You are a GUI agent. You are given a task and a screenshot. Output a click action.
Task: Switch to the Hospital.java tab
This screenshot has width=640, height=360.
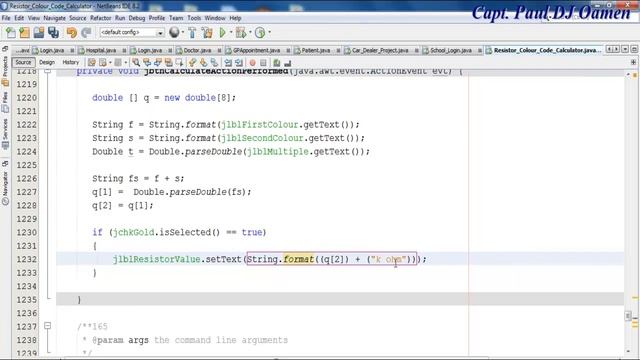(x=101, y=50)
